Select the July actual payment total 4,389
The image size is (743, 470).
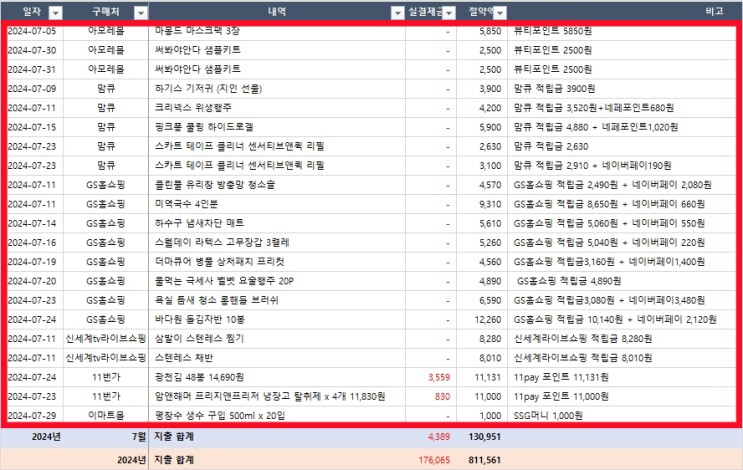pyautogui.click(x=439, y=437)
